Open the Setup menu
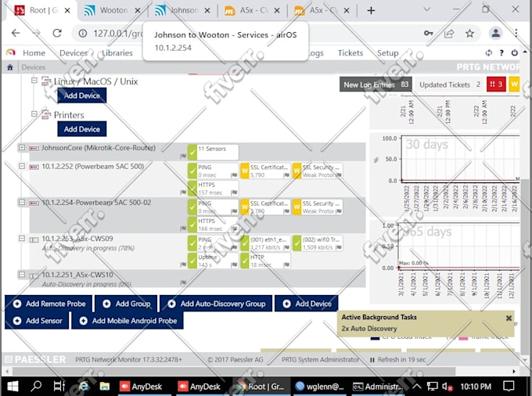This screenshot has height=396, width=532. coord(387,53)
